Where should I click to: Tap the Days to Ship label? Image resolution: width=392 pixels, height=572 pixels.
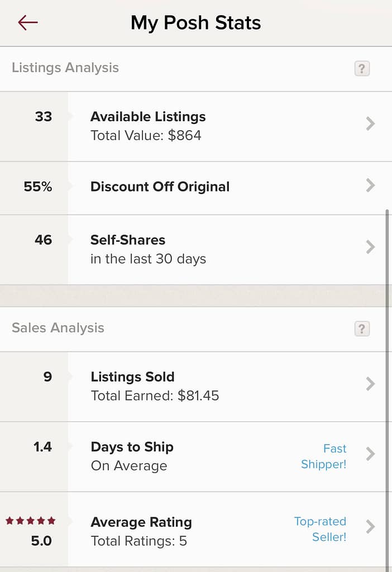point(132,447)
